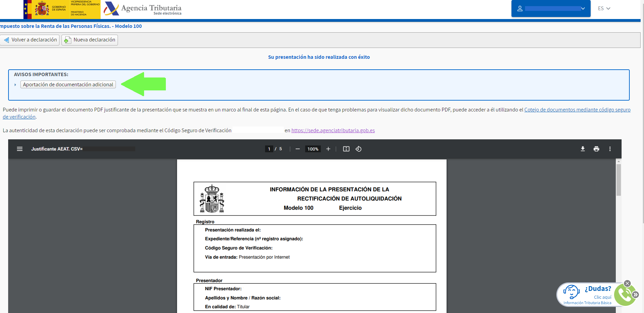This screenshot has width=644, height=313.
Task: Fit the PDF to the page
Action: coord(346,149)
